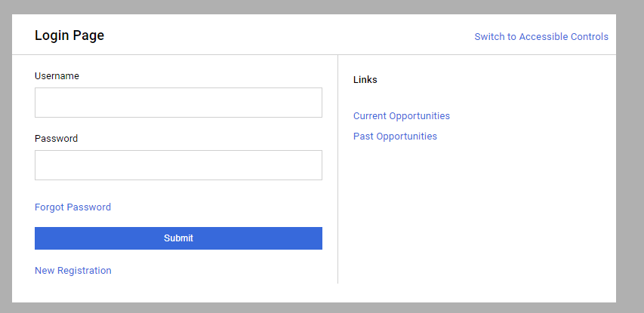Start password recovery via Forgot Password
644x313 pixels.
click(x=72, y=207)
